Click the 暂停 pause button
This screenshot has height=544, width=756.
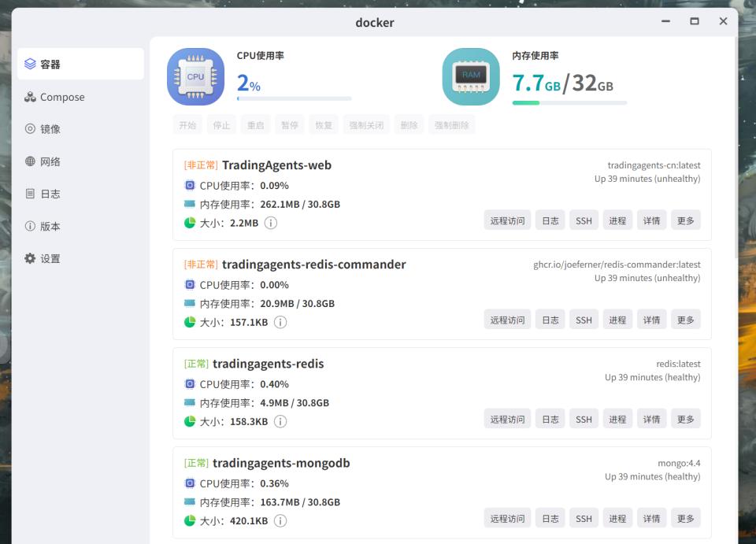pyautogui.click(x=290, y=125)
